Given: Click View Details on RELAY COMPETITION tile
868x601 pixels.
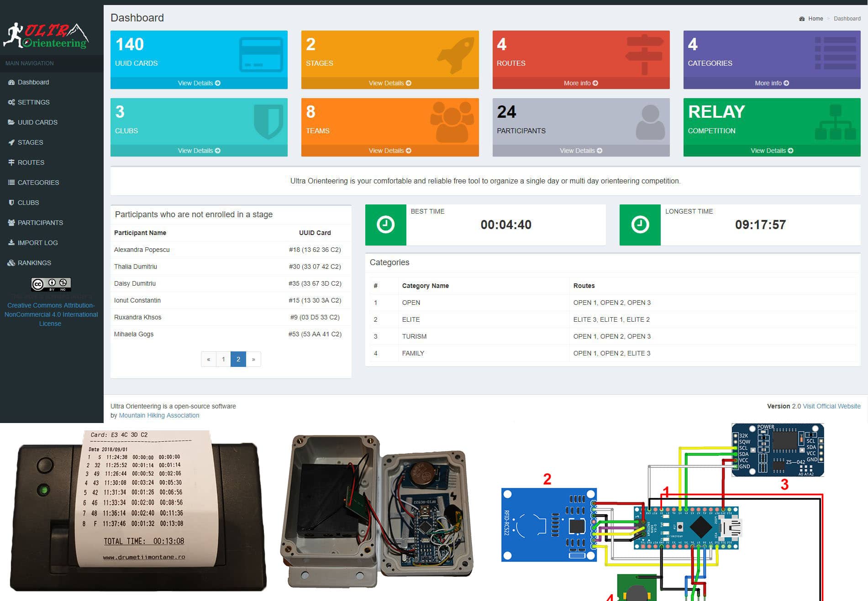Looking at the screenshot, I should coord(772,151).
